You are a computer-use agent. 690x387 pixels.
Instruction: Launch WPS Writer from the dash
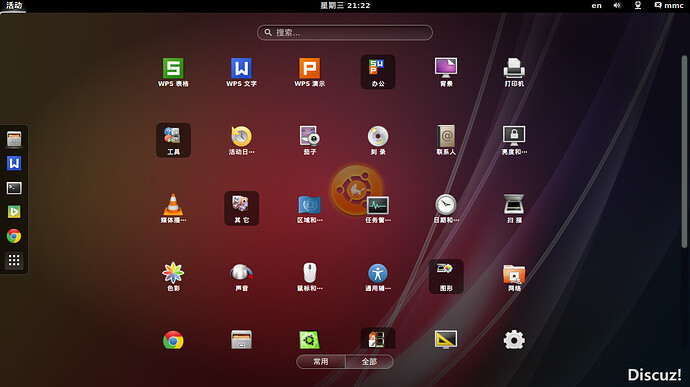click(x=14, y=163)
